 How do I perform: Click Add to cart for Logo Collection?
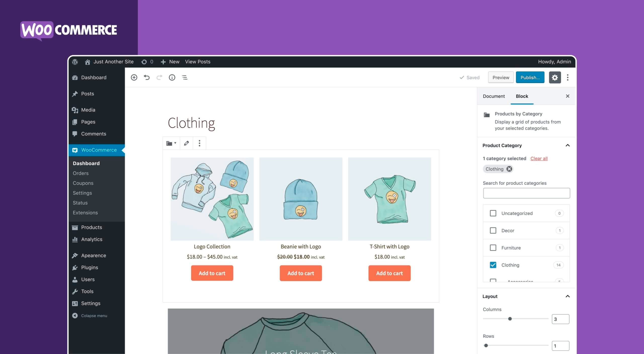click(x=212, y=273)
